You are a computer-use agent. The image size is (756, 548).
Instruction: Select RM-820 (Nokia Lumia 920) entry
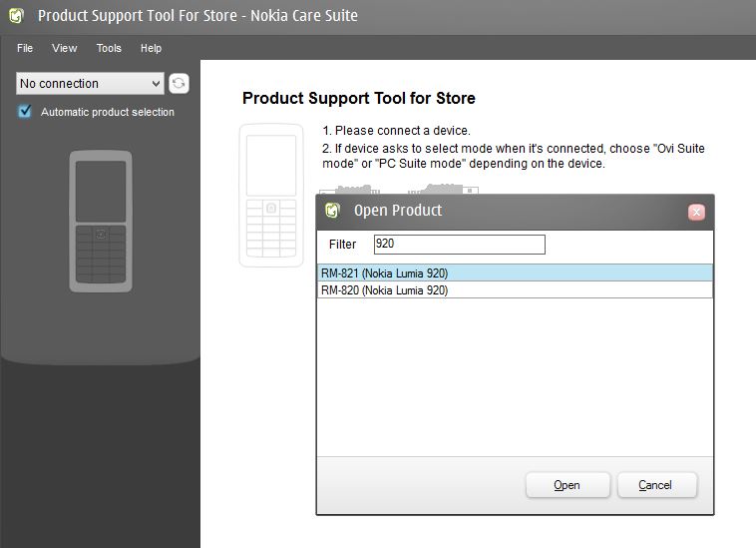(x=515, y=289)
